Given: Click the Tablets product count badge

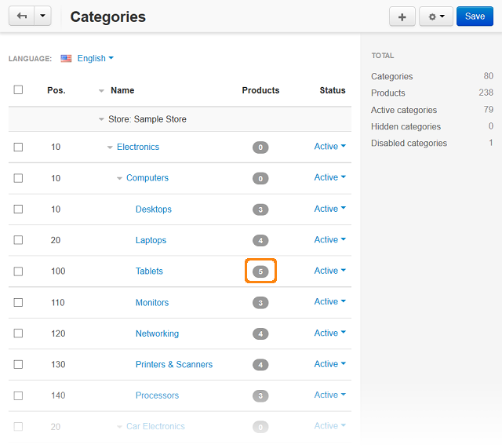Looking at the screenshot, I should (260, 271).
